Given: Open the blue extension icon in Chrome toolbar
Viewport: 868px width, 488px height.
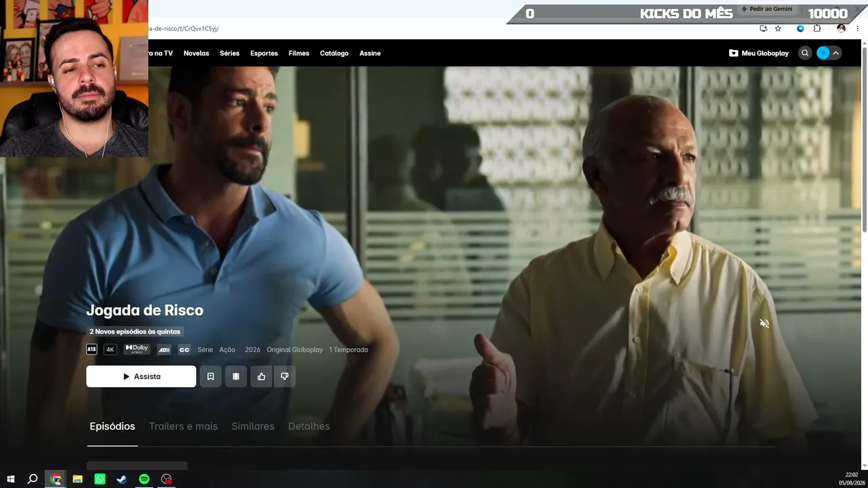Looking at the screenshot, I should click(801, 28).
